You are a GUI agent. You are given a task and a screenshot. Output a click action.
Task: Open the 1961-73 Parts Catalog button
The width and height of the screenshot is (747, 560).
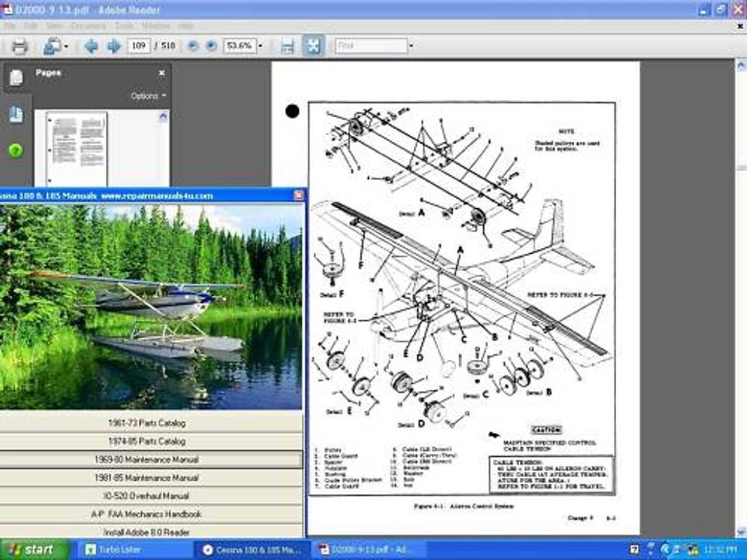click(151, 423)
